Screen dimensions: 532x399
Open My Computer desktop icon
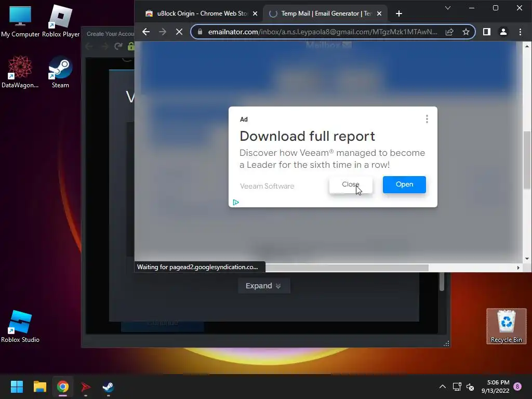[x=20, y=21]
